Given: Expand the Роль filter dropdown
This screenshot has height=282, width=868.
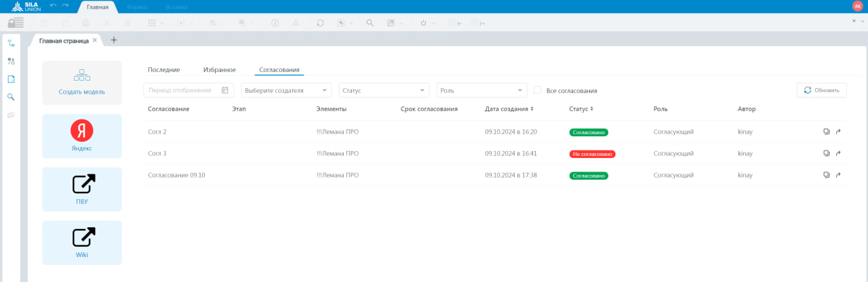Looking at the screenshot, I should coord(481,90).
